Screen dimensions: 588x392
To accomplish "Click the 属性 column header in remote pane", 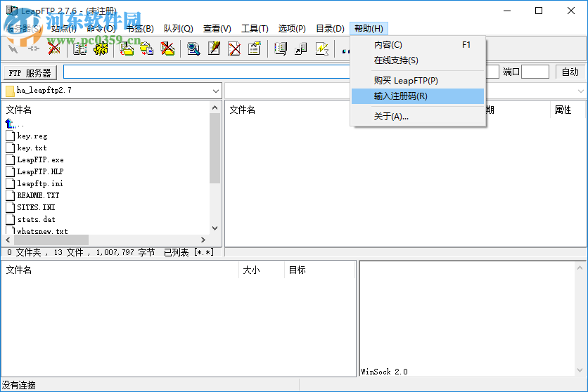I will [563, 110].
